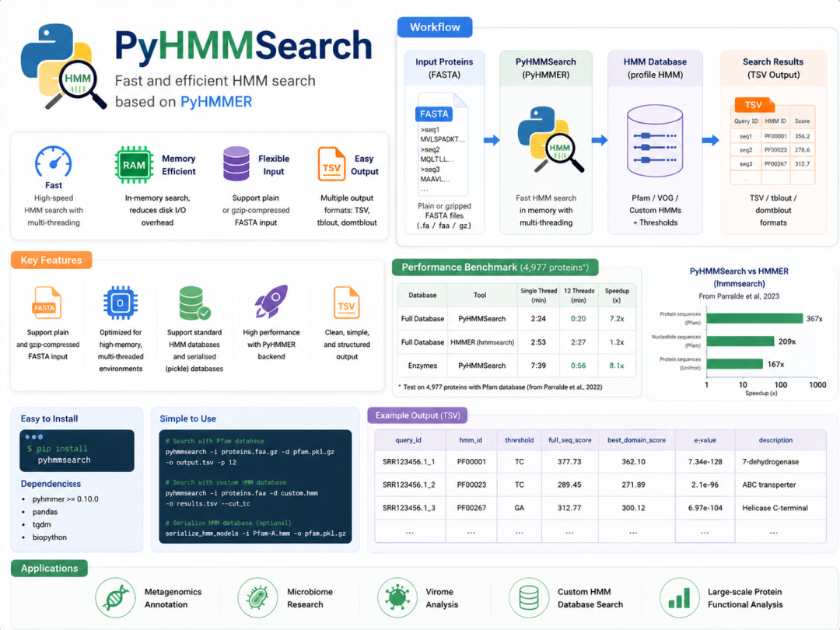Click the '0:20' 12 Threads cell
Viewport: 840px width, 630px height.
tap(578, 318)
